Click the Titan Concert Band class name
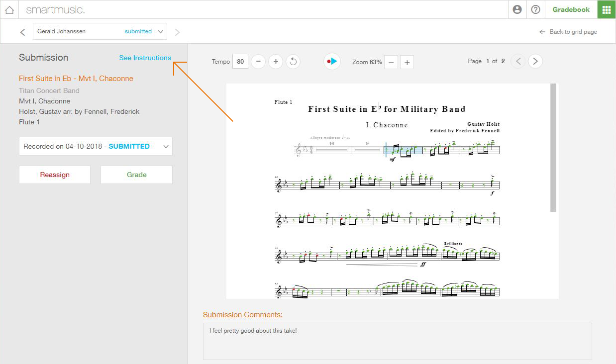616x364 pixels. click(x=49, y=91)
